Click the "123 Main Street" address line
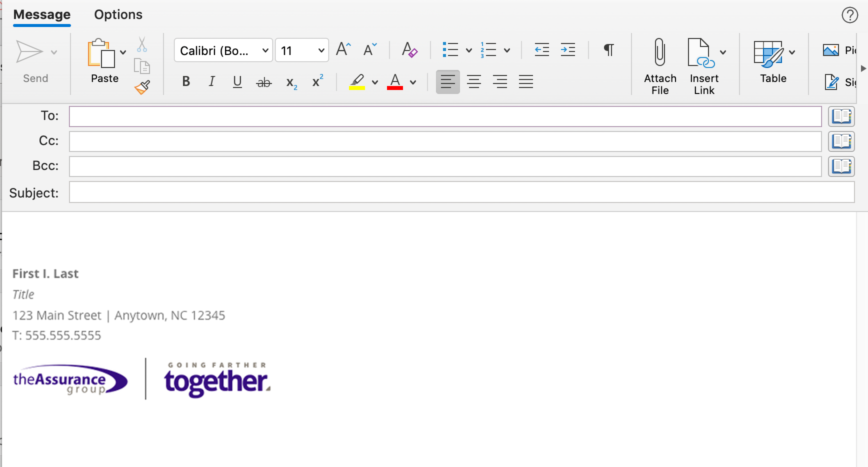Screen dimensions: 868x467 [119, 315]
